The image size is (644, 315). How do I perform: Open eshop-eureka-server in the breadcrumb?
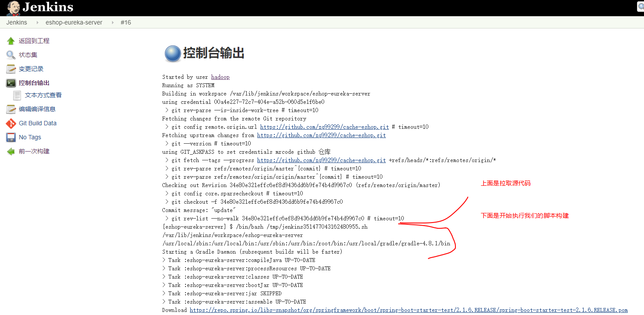coord(74,22)
